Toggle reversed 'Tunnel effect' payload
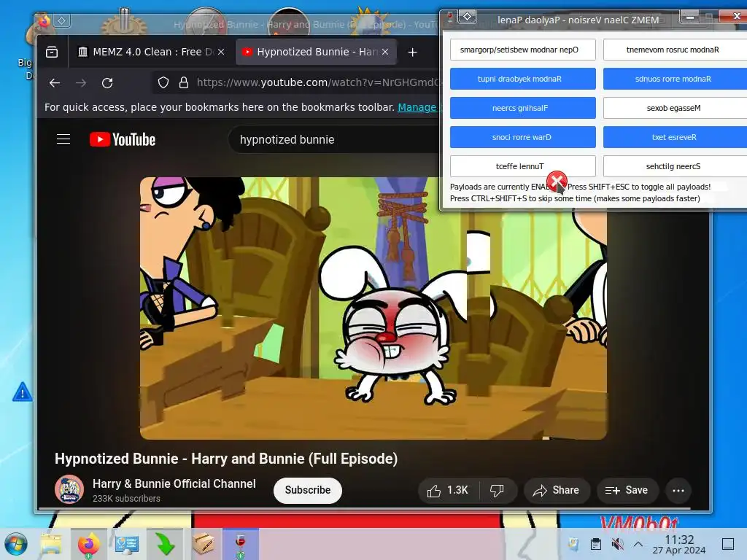 click(x=522, y=166)
